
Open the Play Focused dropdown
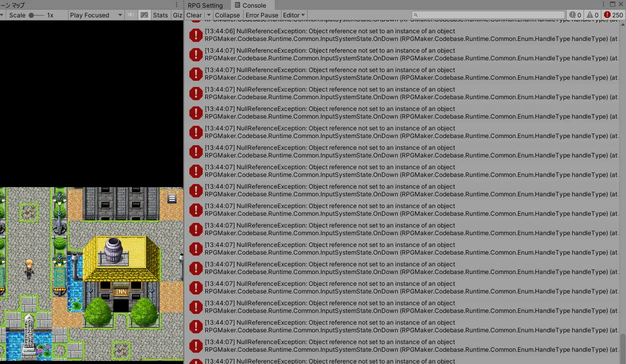click(96, 15)
